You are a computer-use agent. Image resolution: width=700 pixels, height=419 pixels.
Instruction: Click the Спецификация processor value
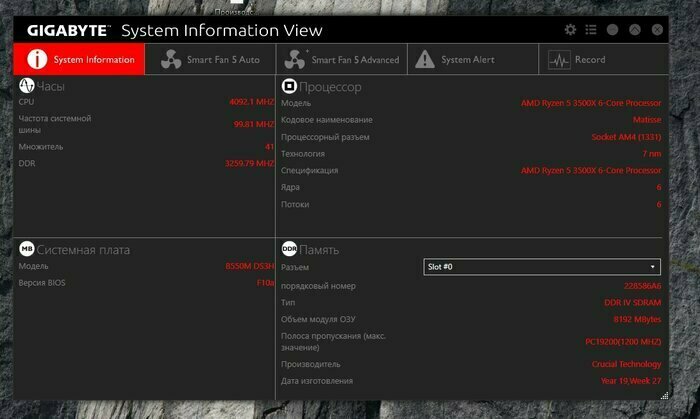coord(591,170)
